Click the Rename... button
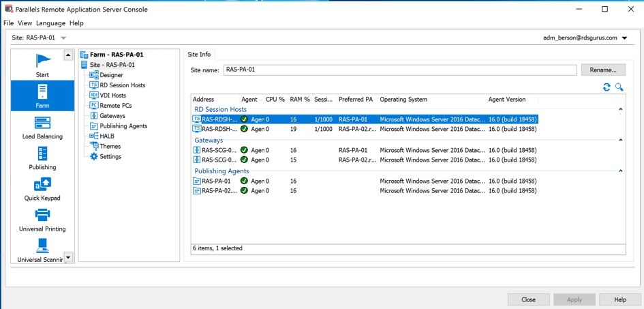The width and height of the screenshot is (644, 309). [x=603, y=70]
